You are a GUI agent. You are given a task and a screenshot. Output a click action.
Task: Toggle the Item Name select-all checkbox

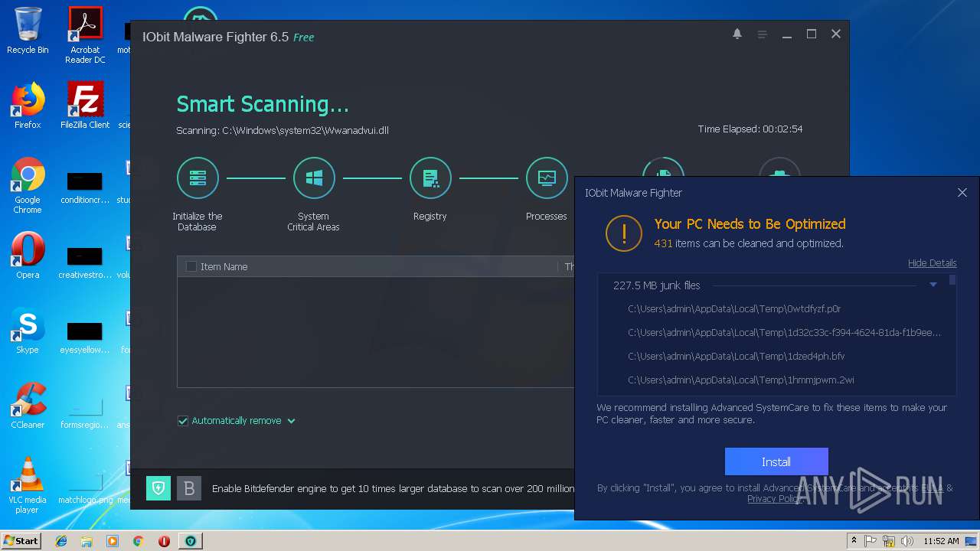click(x=191, y=266)
